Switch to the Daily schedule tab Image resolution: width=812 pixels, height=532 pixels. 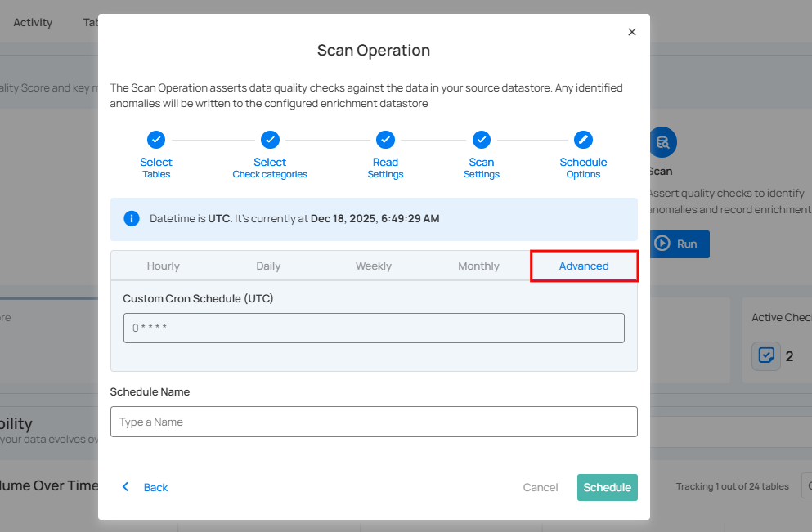[x=268, y=266]
